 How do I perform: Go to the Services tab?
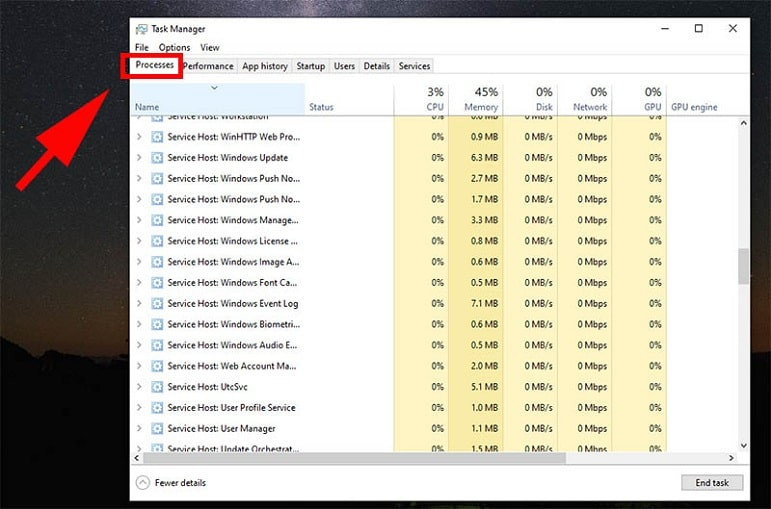(x=415, y=66)
